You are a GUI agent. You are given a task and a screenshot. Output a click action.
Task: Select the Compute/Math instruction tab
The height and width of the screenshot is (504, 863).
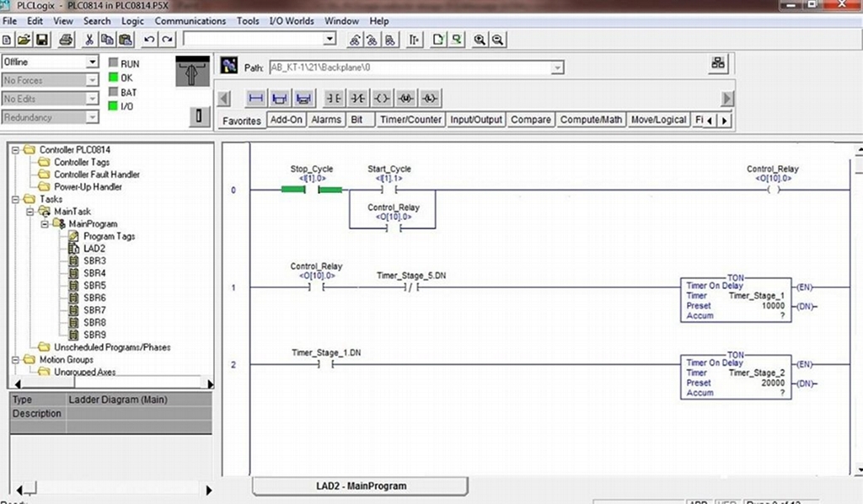coord(592,120)
